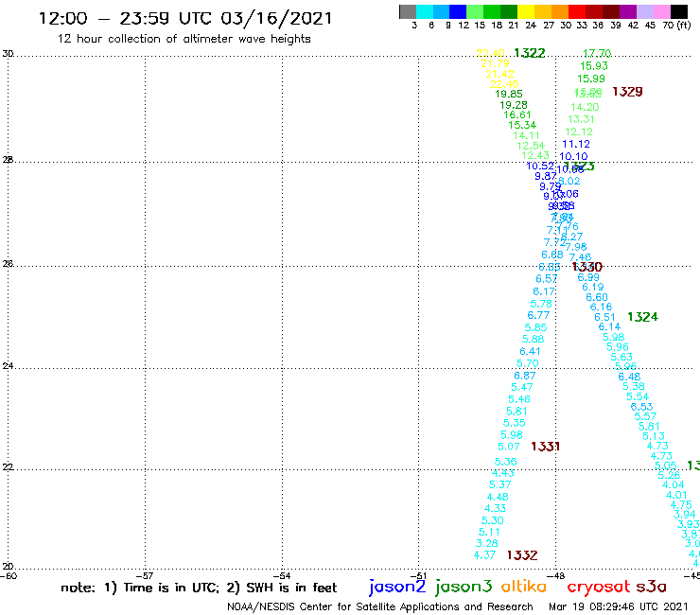Image resolution: width=700 pixels, height=615 pixels.
Task: Click the title date 03/16/2021
Action: pyautogui.click(x=276, y=18)
